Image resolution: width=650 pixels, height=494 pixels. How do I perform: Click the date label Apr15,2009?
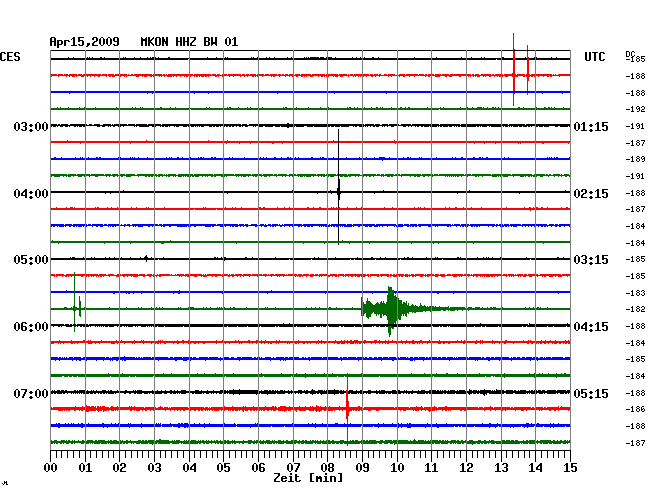85,42
